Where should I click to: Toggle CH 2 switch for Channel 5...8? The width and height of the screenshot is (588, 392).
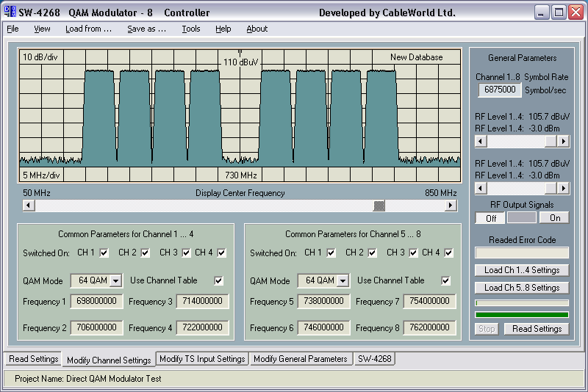pos(373,253)
